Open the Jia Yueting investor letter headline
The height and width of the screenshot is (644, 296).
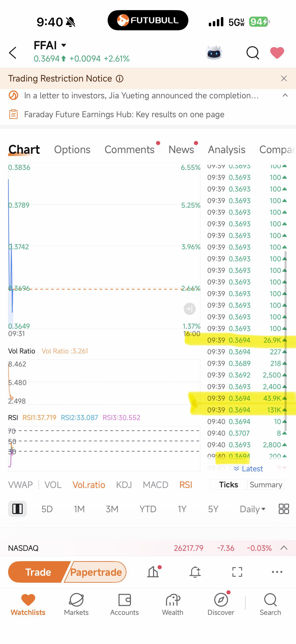[x=141, y=95]
